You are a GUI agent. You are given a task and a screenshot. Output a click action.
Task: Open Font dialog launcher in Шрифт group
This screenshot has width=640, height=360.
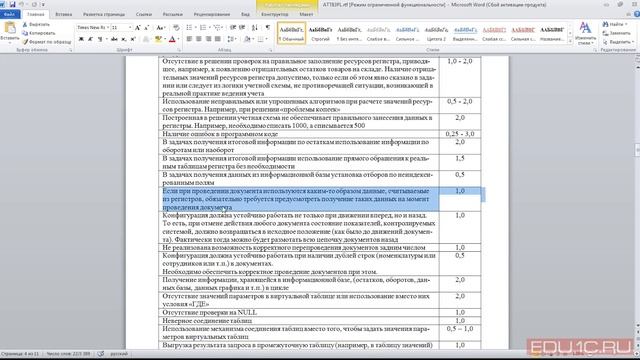pyautogui.click(x=179, y=50)
